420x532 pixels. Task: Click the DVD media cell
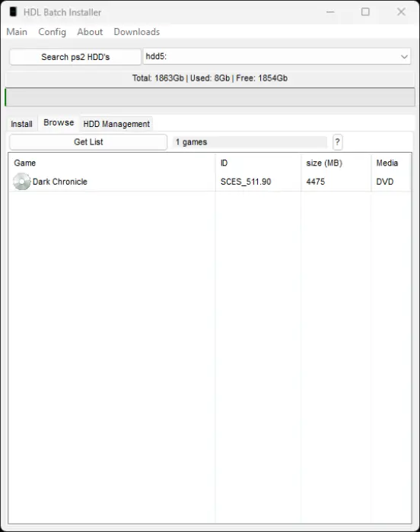[385, 182]
